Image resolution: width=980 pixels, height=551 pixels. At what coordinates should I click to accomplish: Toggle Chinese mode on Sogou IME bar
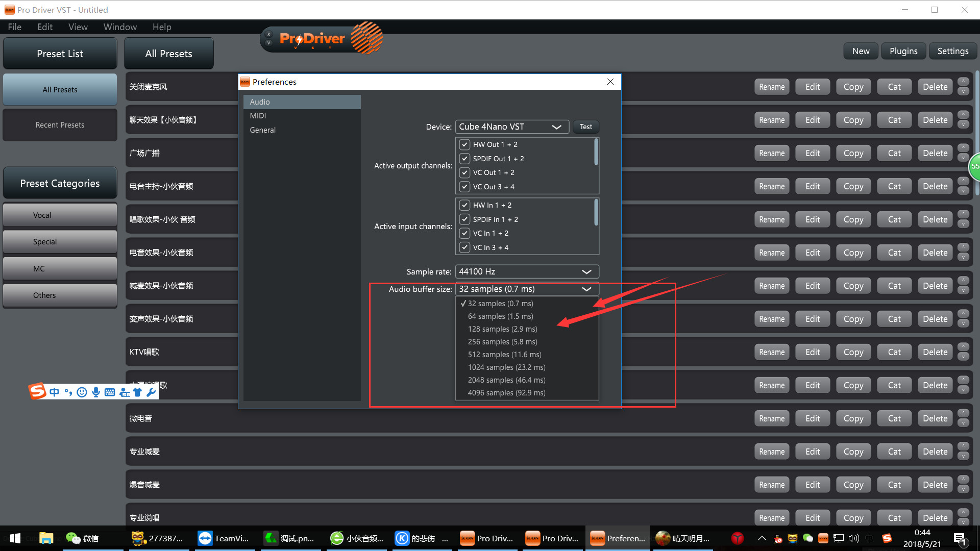click(x=54, y=392)
